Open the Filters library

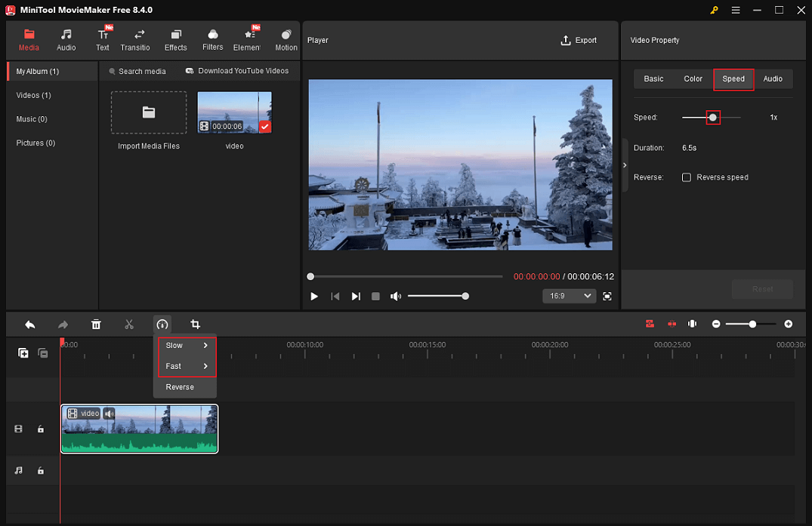click(x=212, y=39)
